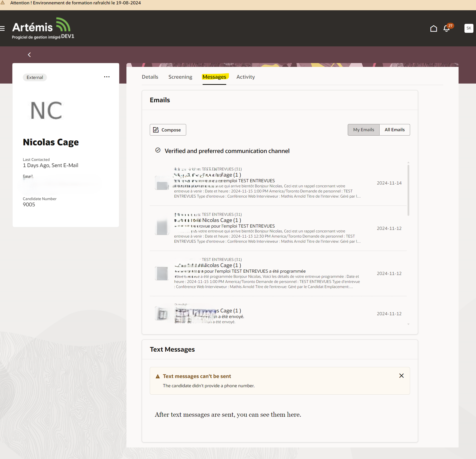Open candidate options via ellipsis icon
The height and width of the screenshot is (459, 476).
107,77
